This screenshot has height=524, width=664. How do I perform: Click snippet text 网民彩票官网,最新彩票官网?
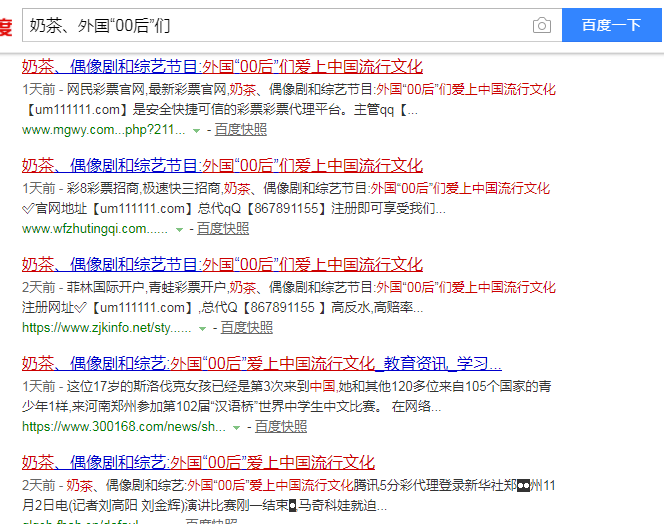[x=147, y=90]
